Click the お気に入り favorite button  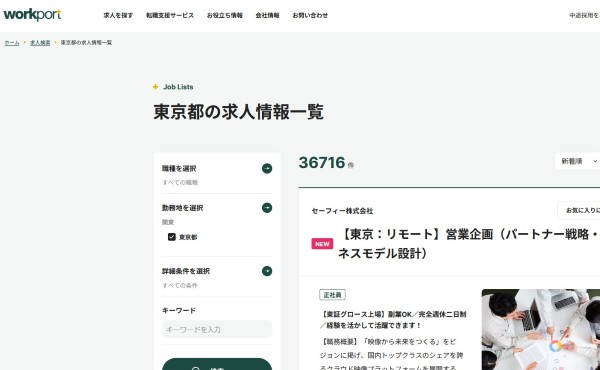point(579,210)
